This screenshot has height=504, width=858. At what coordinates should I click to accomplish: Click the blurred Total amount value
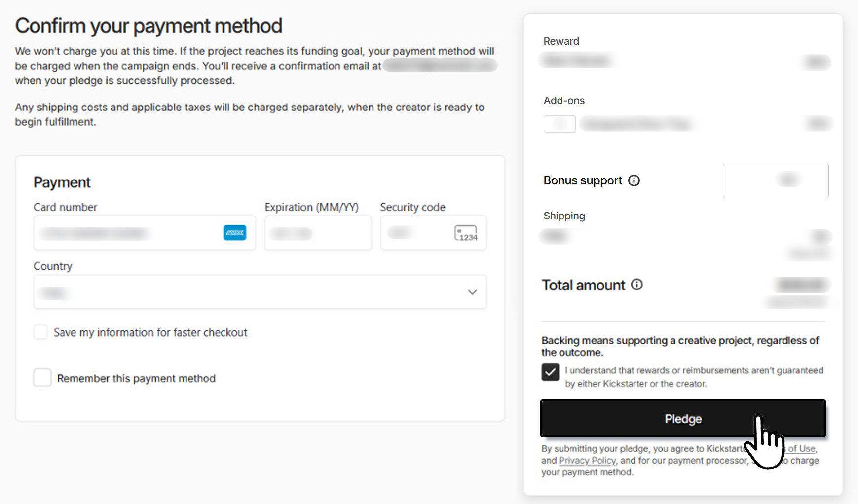pos(802,285)
